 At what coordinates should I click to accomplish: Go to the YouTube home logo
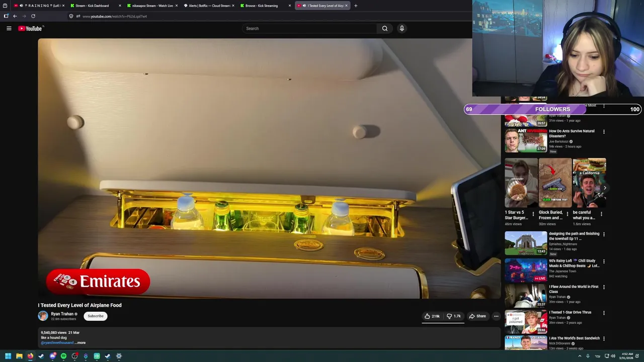[x=30, y=29]
